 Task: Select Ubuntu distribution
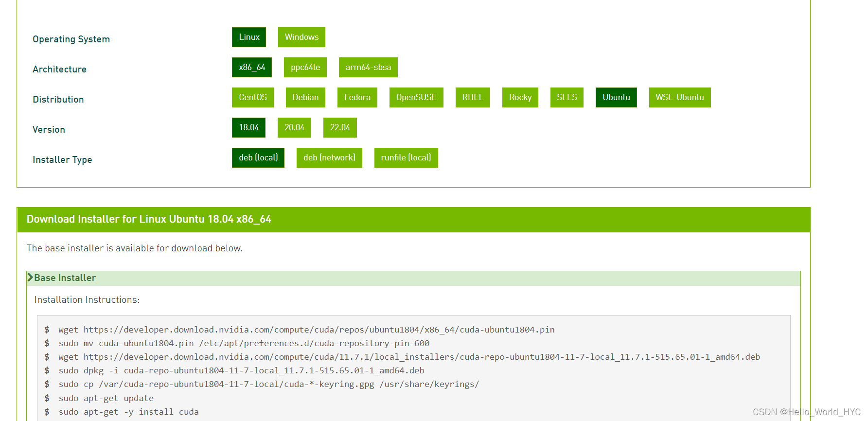click(616, 97)
